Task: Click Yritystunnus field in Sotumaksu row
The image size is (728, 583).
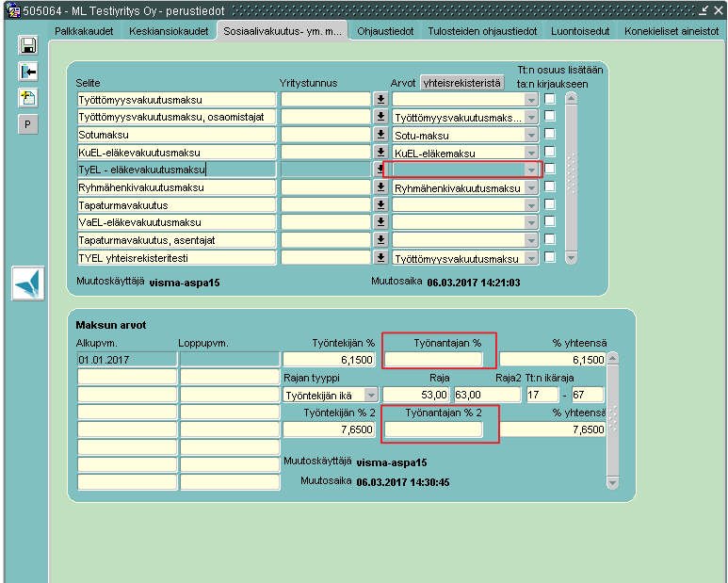Action: [x=326, y=135]
